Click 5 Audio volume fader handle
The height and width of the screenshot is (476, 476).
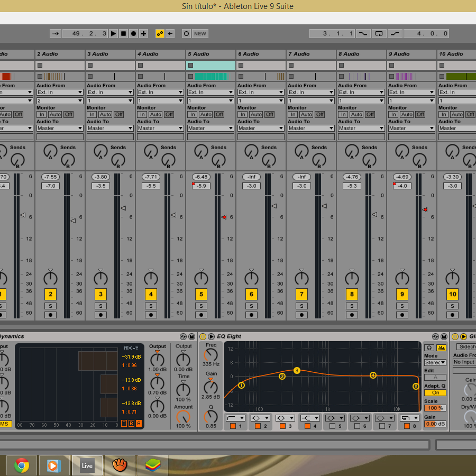tap(224, 217)
